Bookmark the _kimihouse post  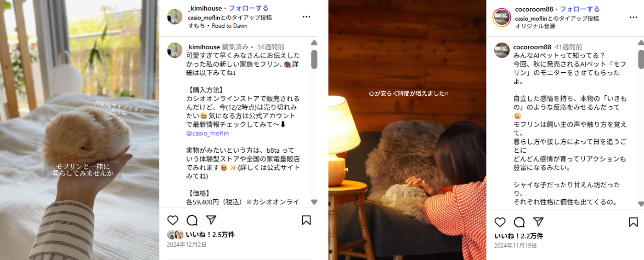(306, 220)
